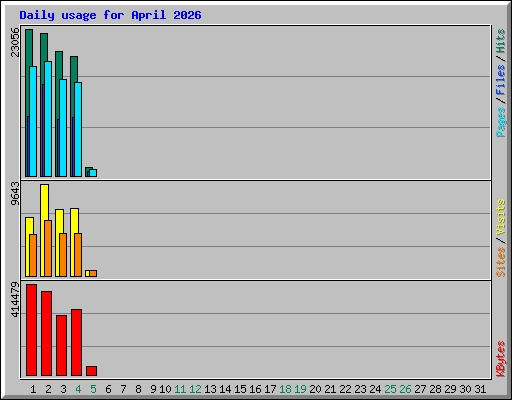
Task: Click the chart title "Daily usage for April 2026"
Action: coord(110,15)
